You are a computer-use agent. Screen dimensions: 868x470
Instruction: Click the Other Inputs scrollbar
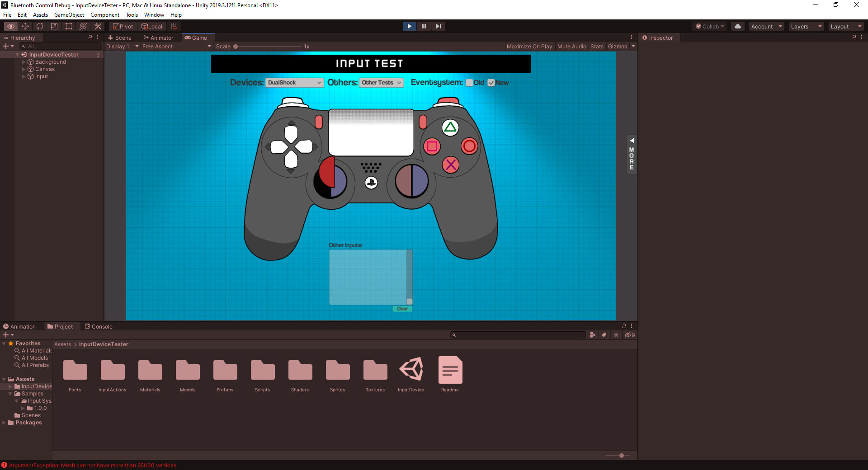409,277
